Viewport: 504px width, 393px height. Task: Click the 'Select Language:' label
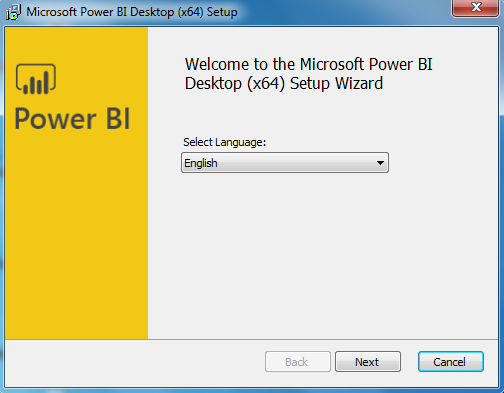click(225, 142)
